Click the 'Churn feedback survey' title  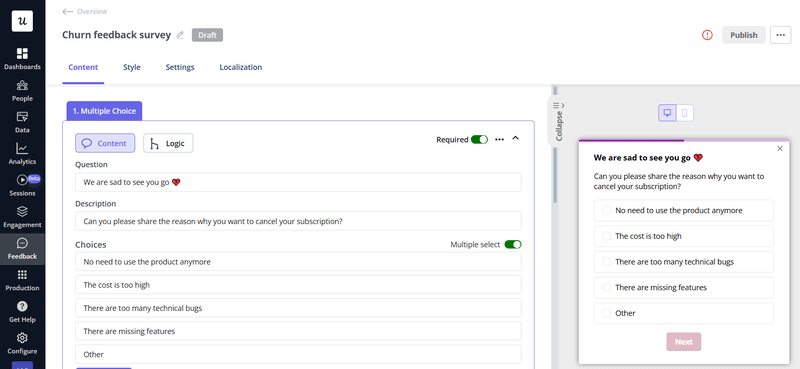pos(116,35)
